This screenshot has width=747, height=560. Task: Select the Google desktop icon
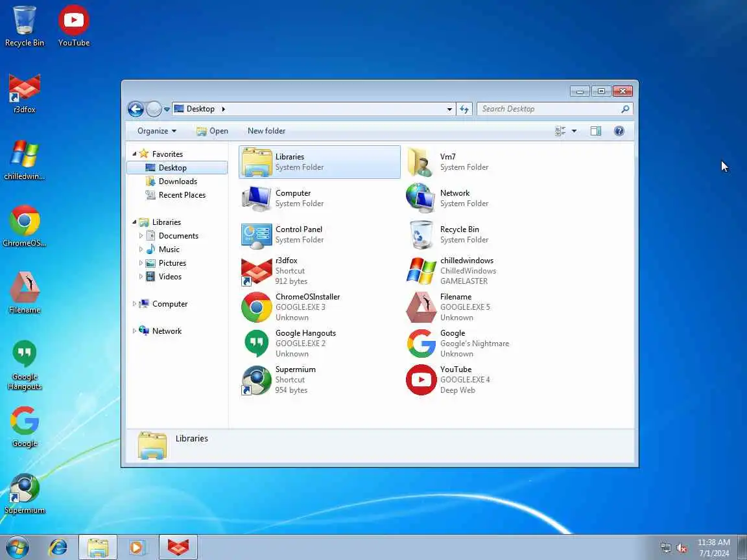[x=24, y=426]
